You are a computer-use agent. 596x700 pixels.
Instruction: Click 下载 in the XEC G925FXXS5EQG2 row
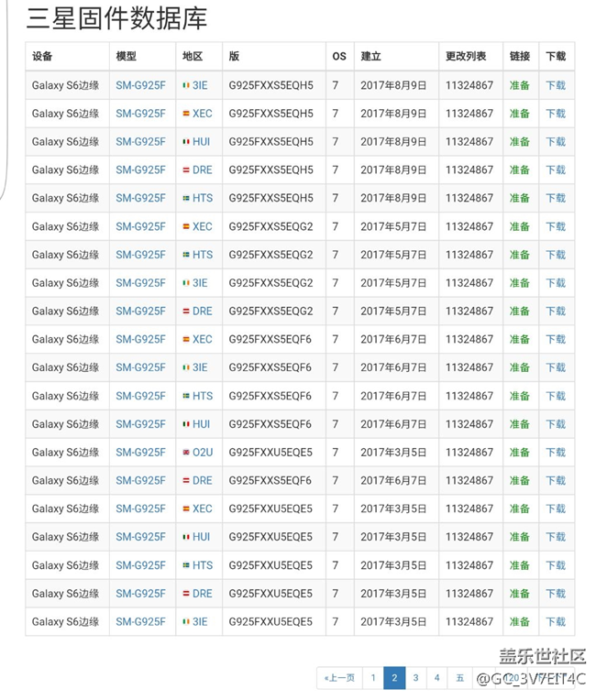click(x=556, y=226)
